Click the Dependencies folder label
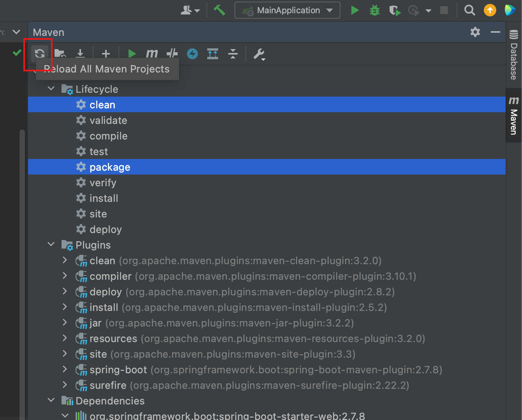This screenshot has width=522, height=420. click(x=110, y=401)
